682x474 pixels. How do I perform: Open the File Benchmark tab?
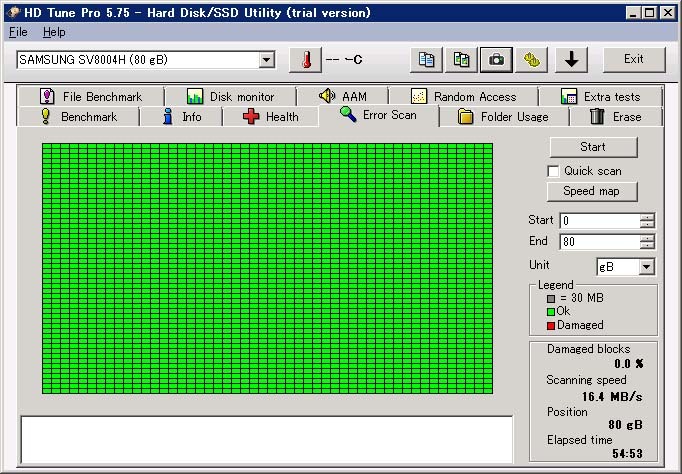(x=90, y=96)
